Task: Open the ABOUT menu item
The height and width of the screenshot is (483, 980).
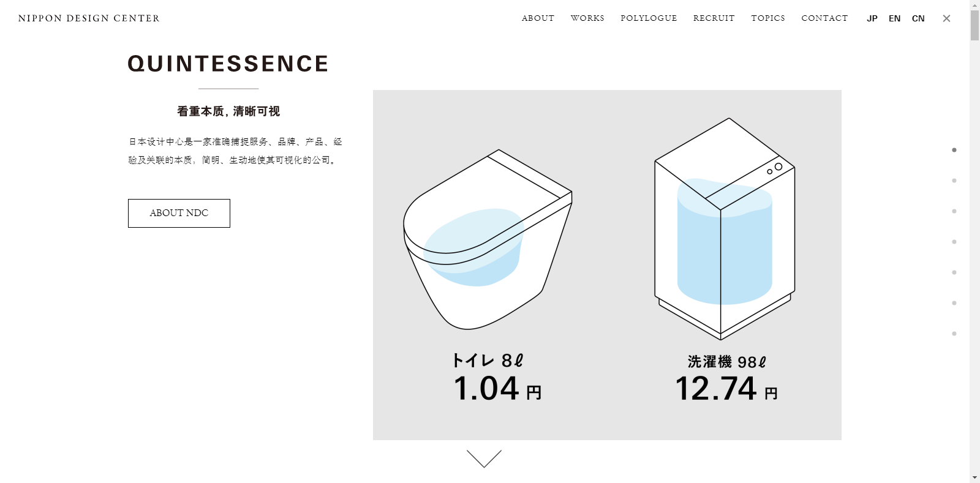Action: [x=538, y=18]
